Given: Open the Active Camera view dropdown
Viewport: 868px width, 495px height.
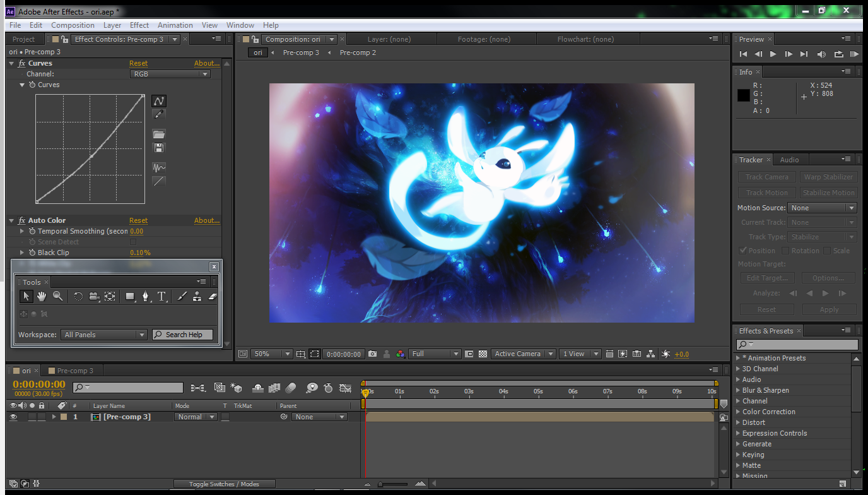Looking at the screenshot, I should pos(524,354).
